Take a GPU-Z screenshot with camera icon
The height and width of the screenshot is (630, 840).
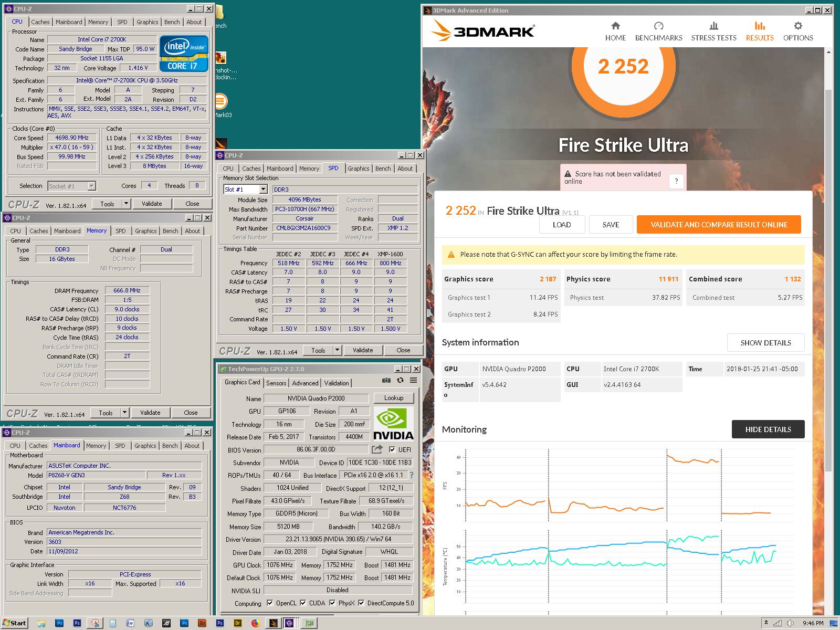[386, 380]
